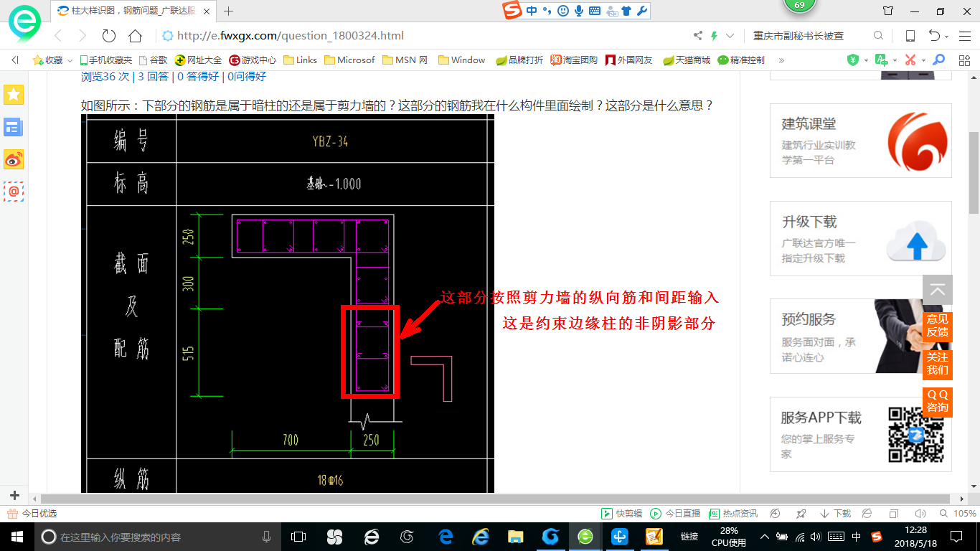Click the undo closed-tab icon
Image resolution: width=980 pixels, height=551 pixels.
pyautogui.click(x=935, y=36)
